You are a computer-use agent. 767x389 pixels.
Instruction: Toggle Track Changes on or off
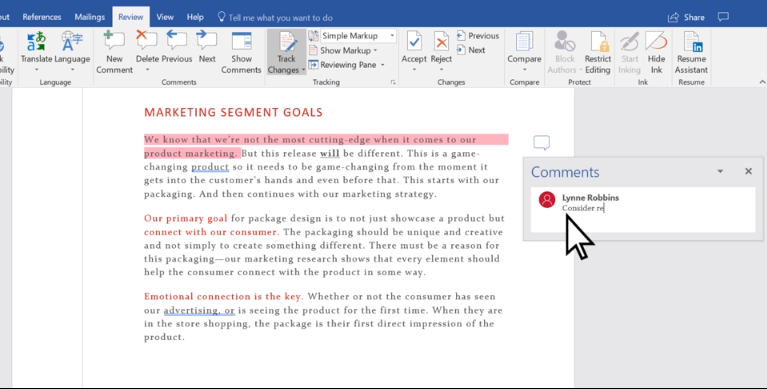[287, 46]
